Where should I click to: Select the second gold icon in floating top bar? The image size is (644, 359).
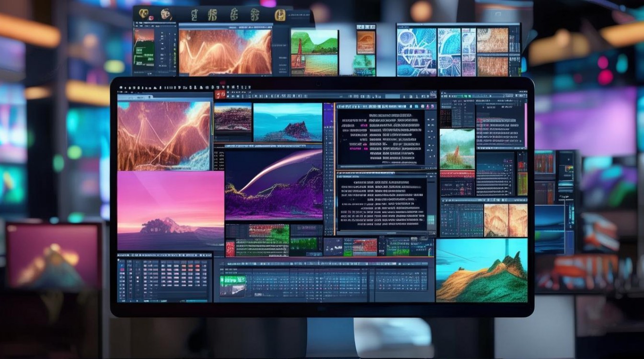click(x=165, y=14)
